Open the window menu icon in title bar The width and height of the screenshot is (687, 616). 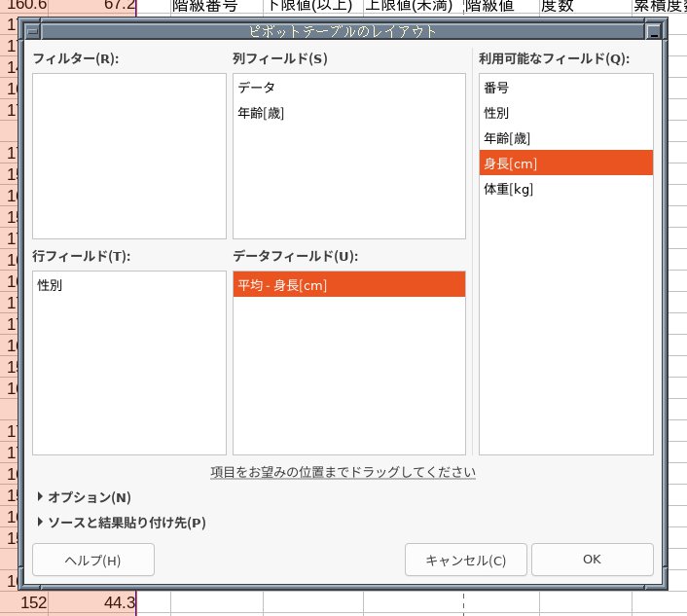click(x=32, y=31)
